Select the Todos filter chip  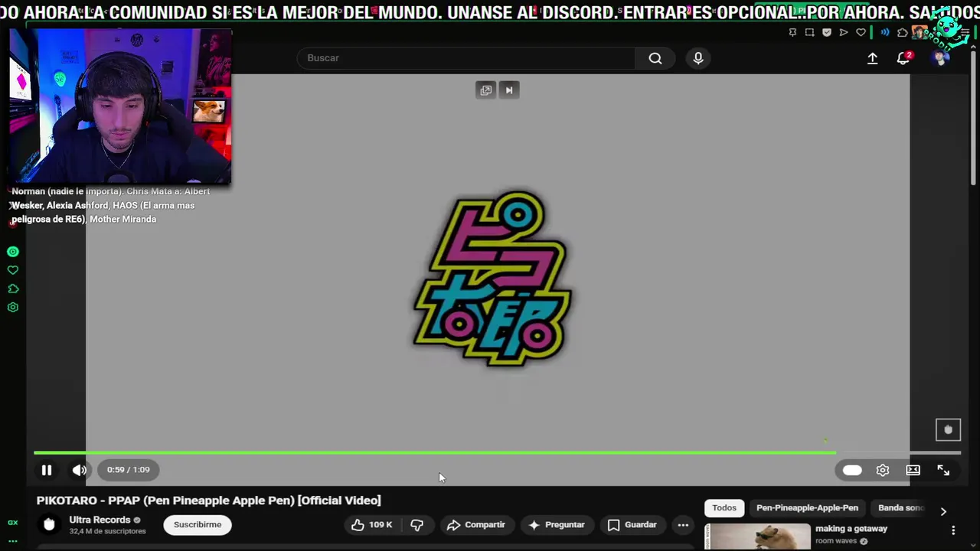pos(724,508)
